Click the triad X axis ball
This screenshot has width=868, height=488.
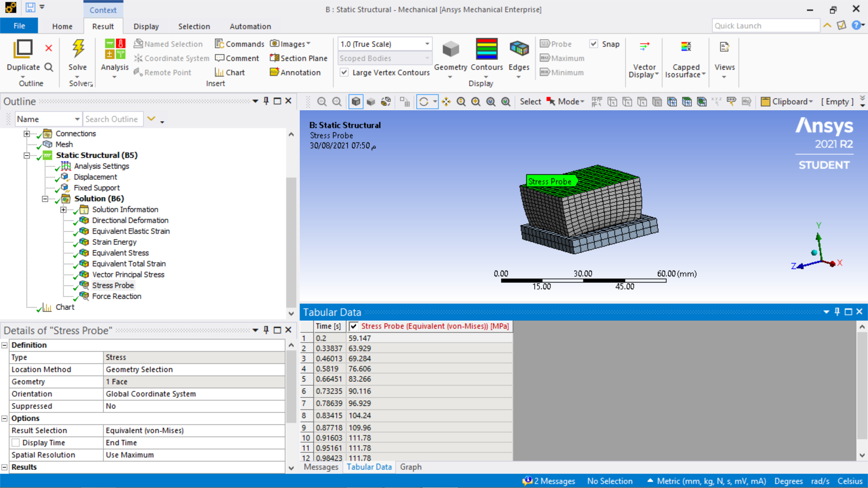[832, 264]
